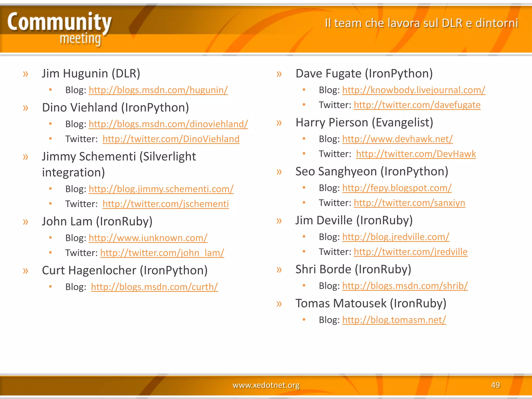Open blog.jimmy.schementi.com link
Viewport: 532px width, 399px height.
tap(161, 189)
